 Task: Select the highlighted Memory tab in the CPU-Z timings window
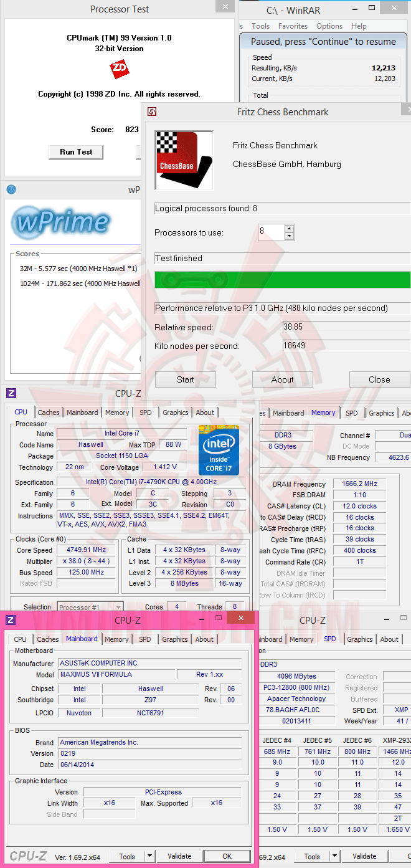point(323,413)
